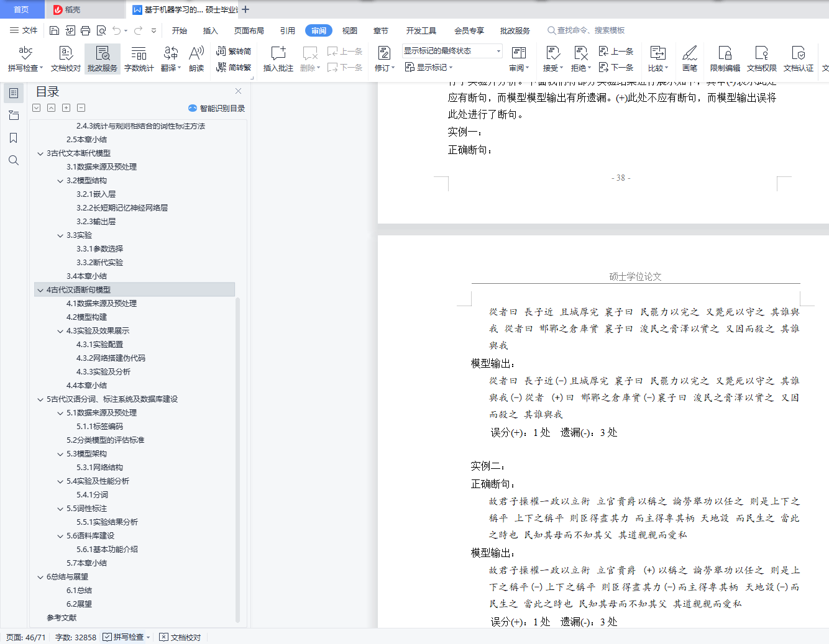Image resolution: width=829 pixels, height=644 pixels.
Task: Convert text with 简转繁
Action: tap(234, 67)
